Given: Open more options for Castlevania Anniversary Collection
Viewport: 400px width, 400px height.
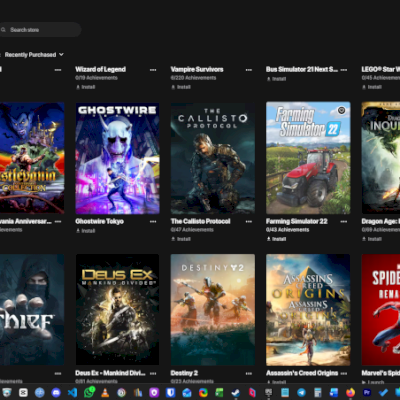Looking at the screenshot, I should [58, 221].
